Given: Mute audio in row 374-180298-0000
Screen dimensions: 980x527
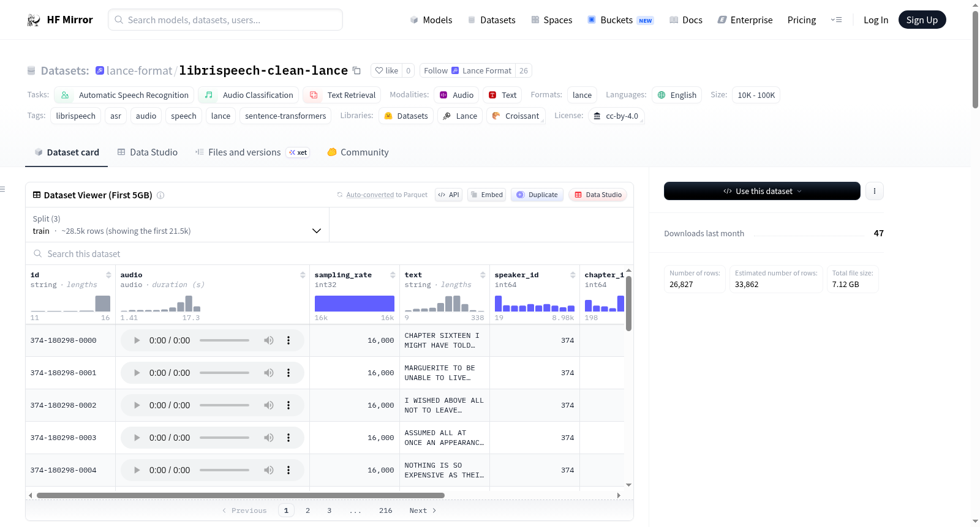Looking at the screenshot, I should click(269, 340).
